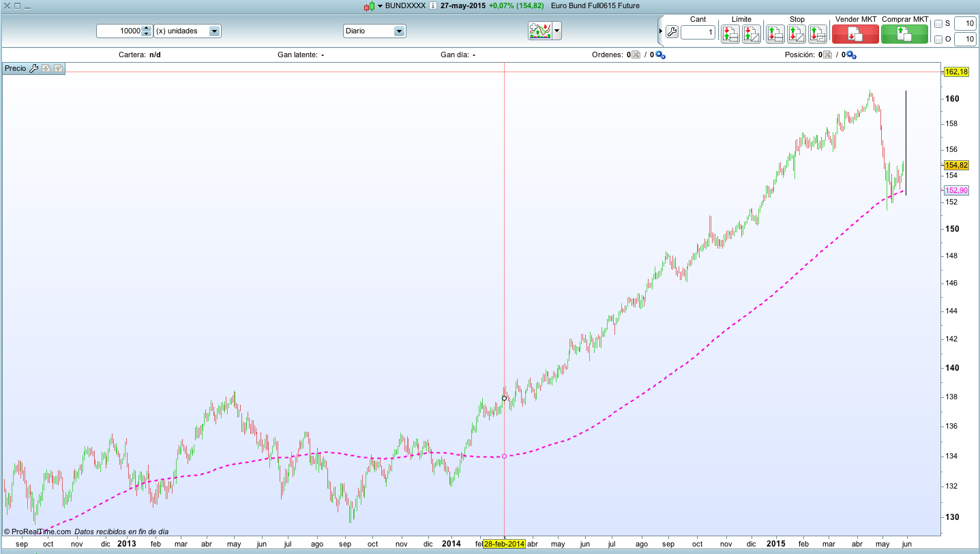Open the unidades dropdown

pos(188,31)
